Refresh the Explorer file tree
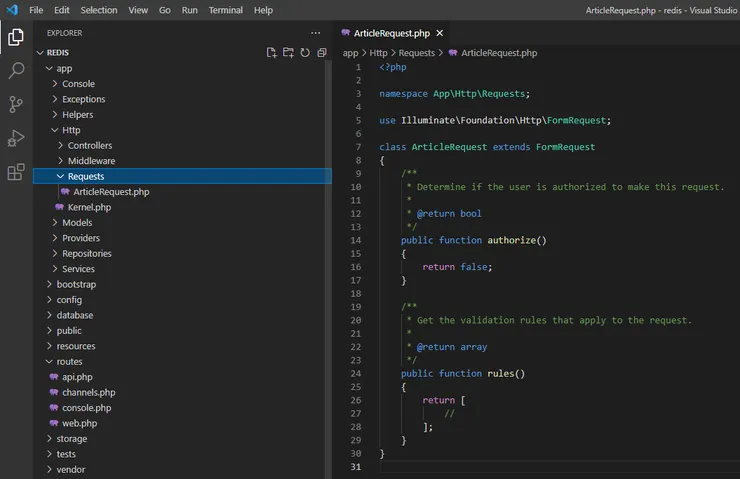 coord(305,53)
